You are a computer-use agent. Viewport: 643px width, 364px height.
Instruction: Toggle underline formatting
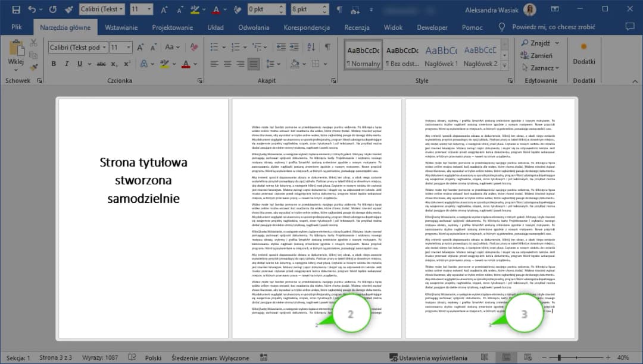coord(80,64)
